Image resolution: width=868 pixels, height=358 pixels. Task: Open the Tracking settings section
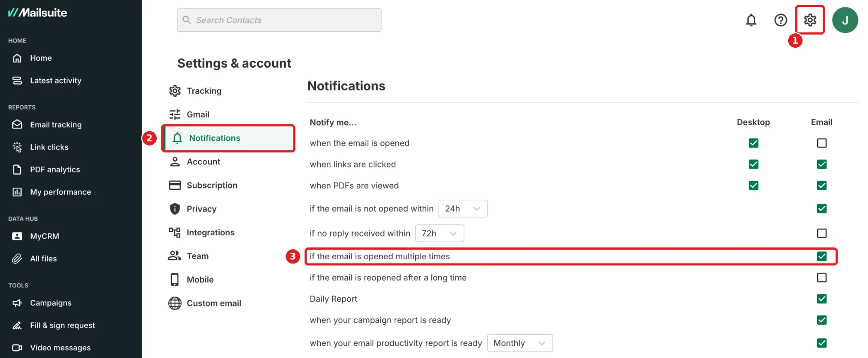[204, 91]
